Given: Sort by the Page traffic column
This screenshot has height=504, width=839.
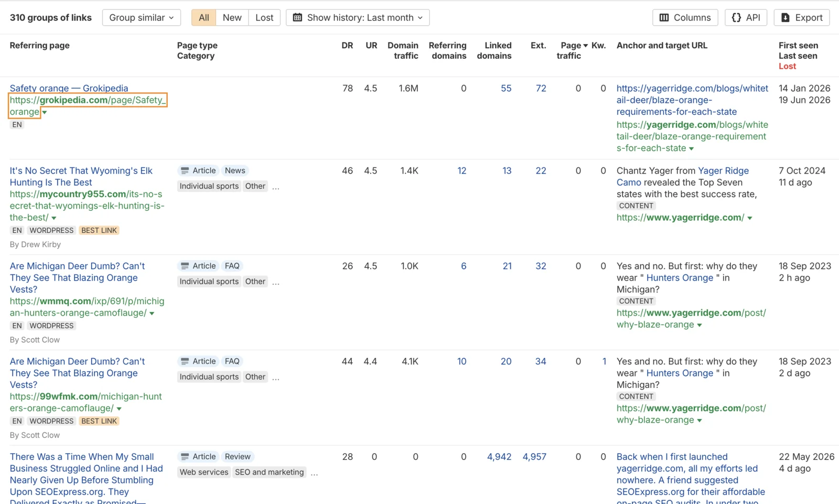Looking at the screenshot, I should [572, 50].
